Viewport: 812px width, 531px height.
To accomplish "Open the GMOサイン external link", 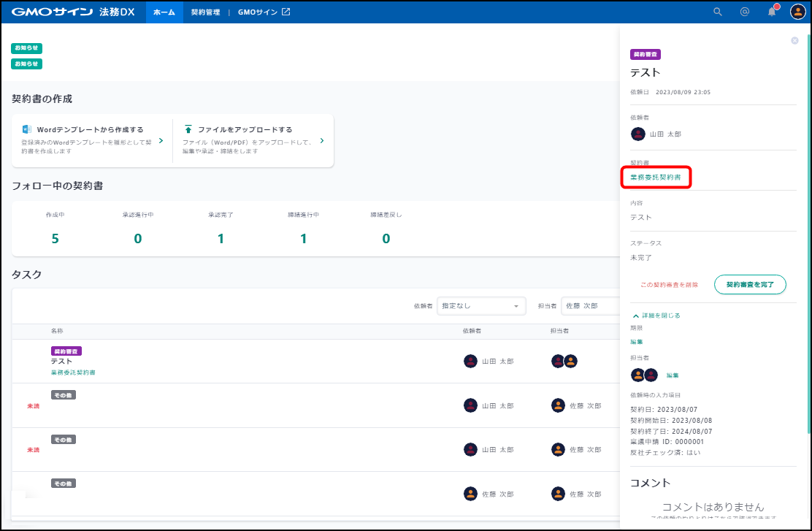I will tap(264, 12).
